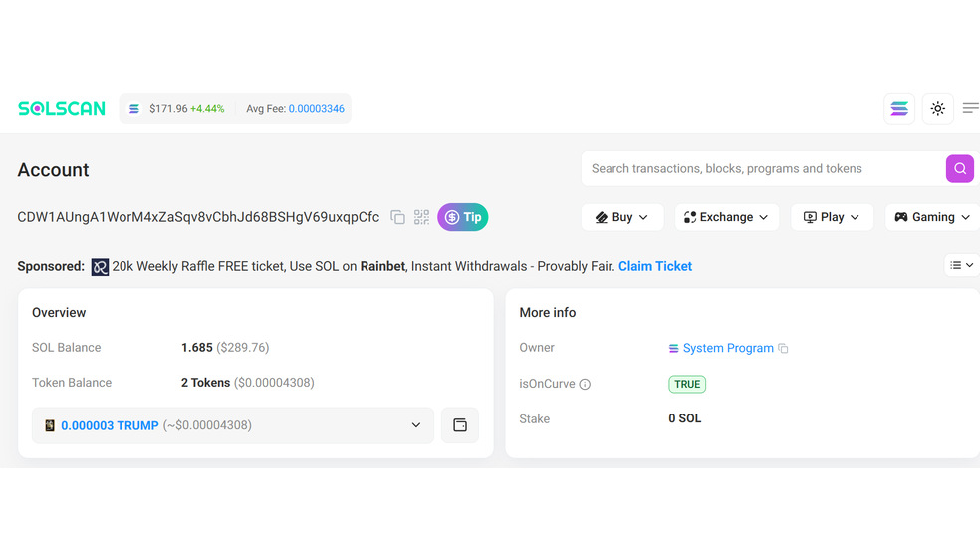Click the Claim Ticket sponsored link
Viewport: 980px width, 552px height.
point(655,266)
